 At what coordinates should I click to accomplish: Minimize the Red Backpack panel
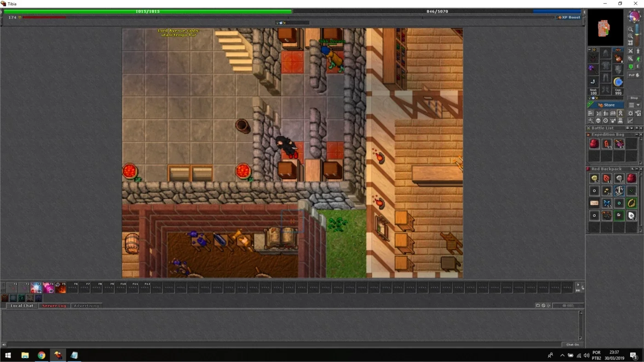(x=637, y=169)
